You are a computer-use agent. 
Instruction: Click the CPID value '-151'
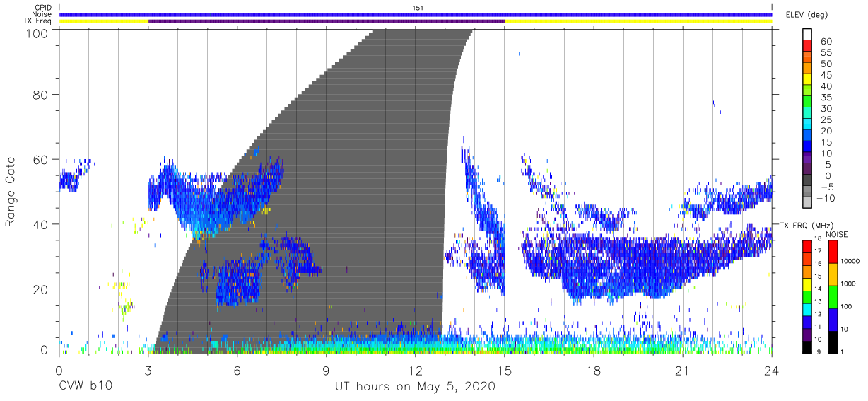[x=415, y=7]
